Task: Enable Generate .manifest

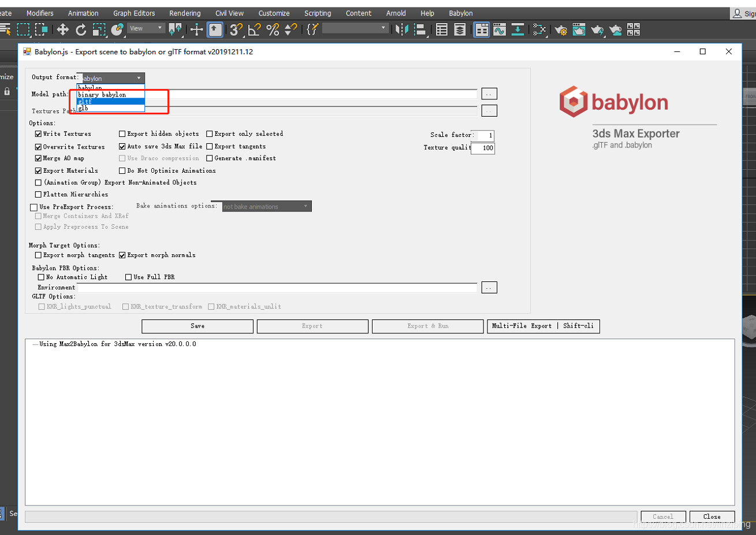Action: (210, 158)
